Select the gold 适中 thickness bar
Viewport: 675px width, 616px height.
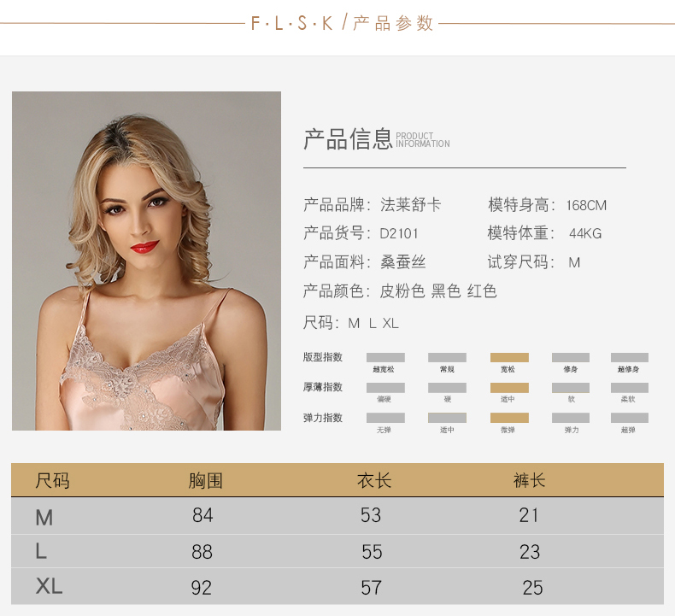pos(508,388)
